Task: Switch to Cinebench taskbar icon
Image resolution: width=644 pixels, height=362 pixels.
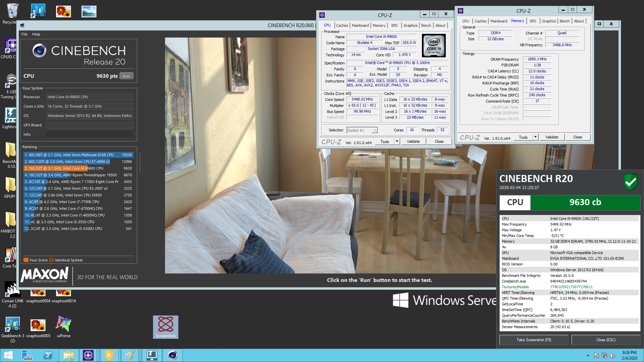Action: click(172, 355)
